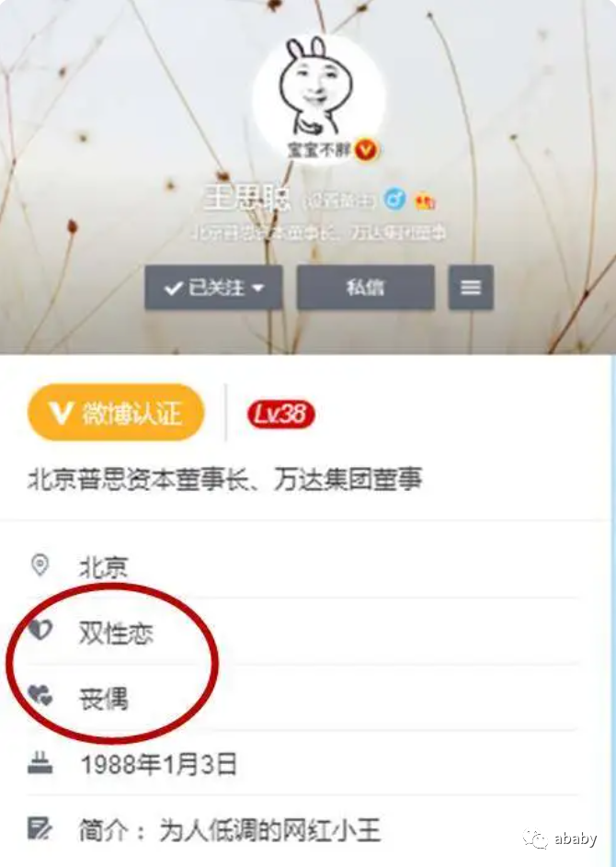
Task: Select the 北京 location text
Action: pos(103,567)
